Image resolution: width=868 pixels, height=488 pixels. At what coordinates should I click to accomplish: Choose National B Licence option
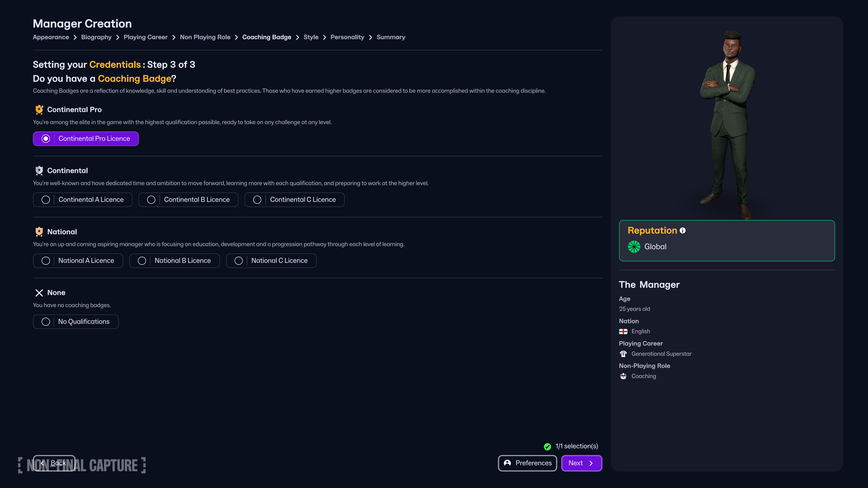click(174, 261)
